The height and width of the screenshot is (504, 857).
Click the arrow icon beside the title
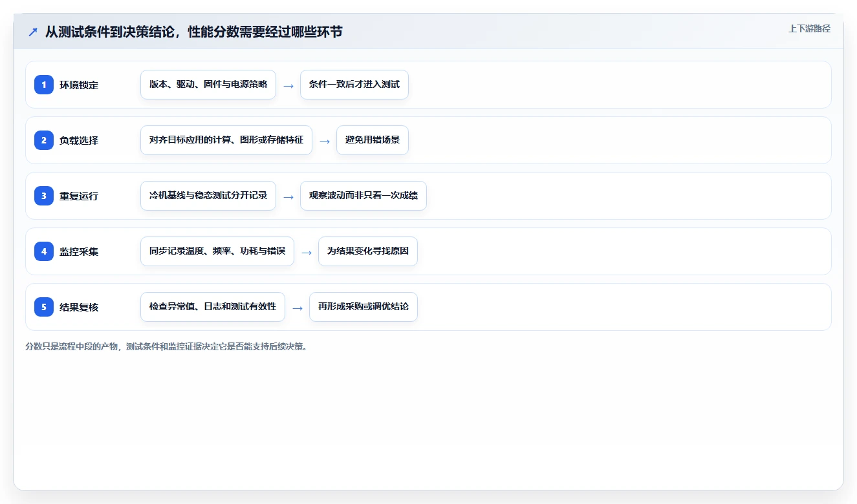click(32, 32)
